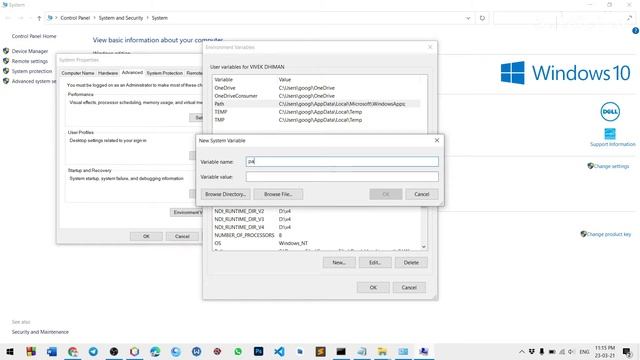Open the black terminal icon on taskbar

coord(341,351)
